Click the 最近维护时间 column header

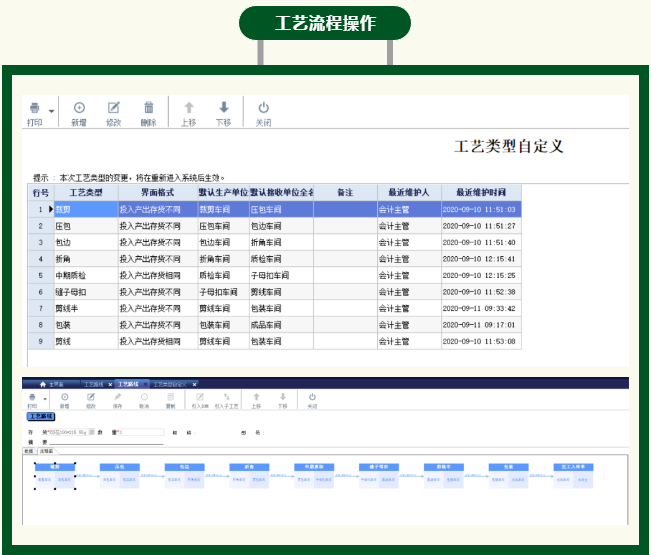[481, 193]
